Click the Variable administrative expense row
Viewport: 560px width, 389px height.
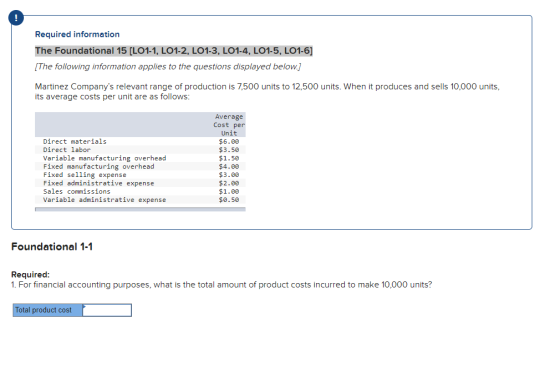[x=140, y=200]
